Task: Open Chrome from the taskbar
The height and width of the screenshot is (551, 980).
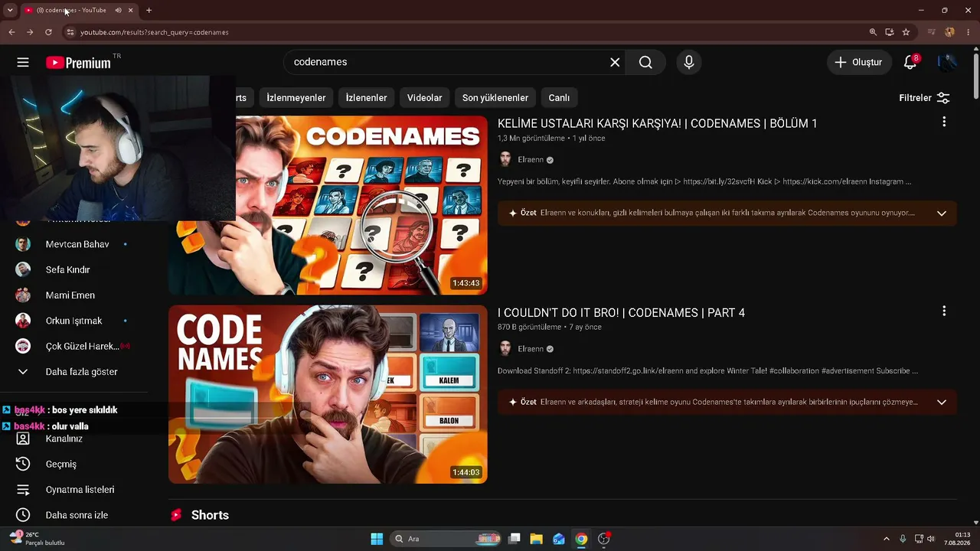Action: point(581,539)
